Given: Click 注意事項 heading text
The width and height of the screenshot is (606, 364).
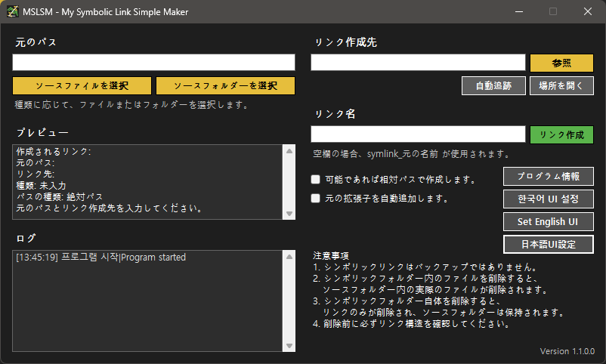Looking at the screenshot, I should click(x=331, y=256).
